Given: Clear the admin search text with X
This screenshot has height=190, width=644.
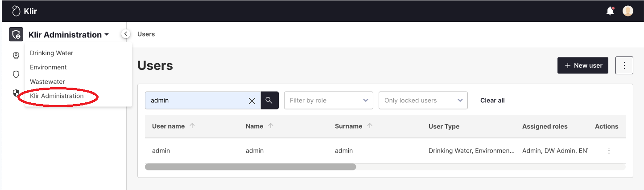Looking at the screenshot, I should click(252, 101).
